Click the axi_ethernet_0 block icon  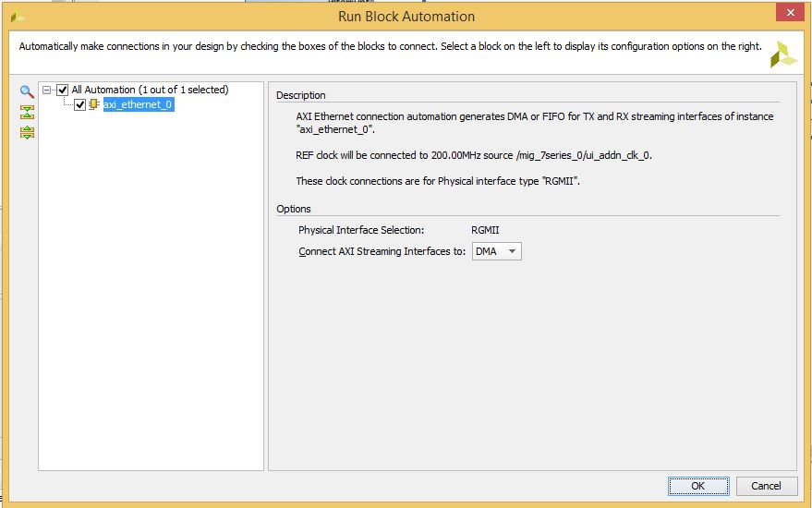(93, 104)
